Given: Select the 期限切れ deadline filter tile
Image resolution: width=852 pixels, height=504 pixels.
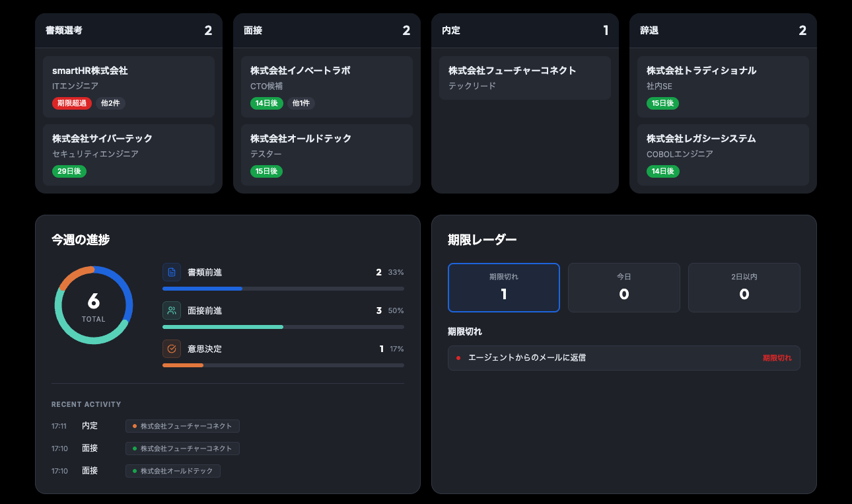Looking at the screenshot, I should click(504, 287).
